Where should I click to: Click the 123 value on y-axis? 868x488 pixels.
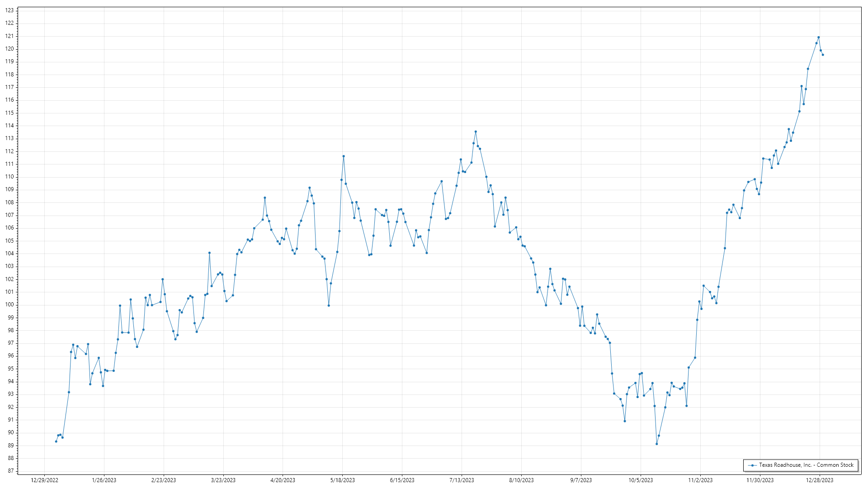(x=9, y=10)
